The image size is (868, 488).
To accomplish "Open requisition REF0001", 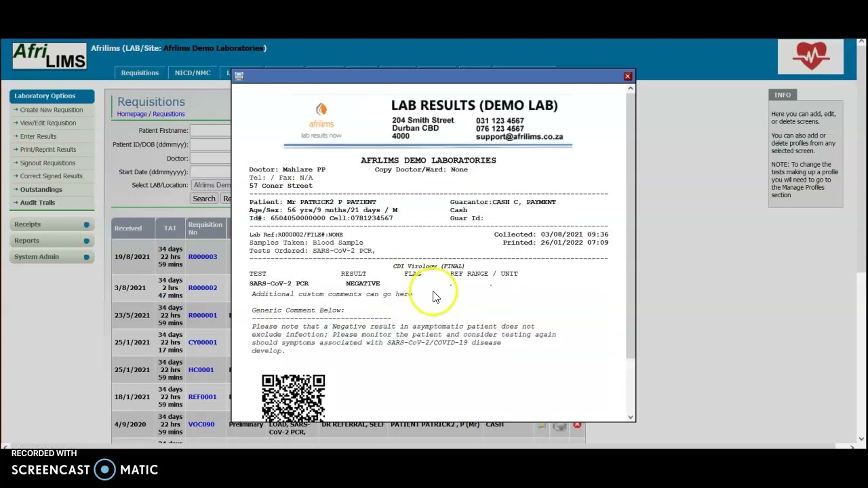I will point(202,397).
